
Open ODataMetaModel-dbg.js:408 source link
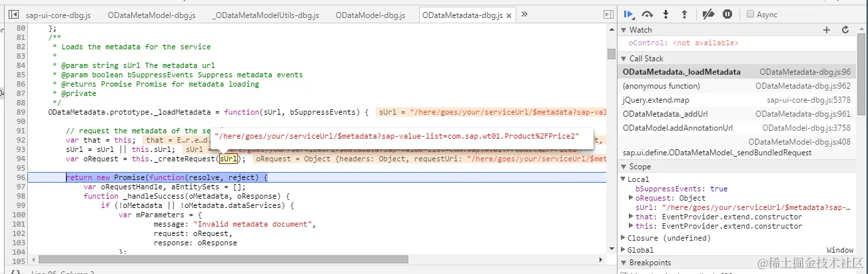point(799,142)
